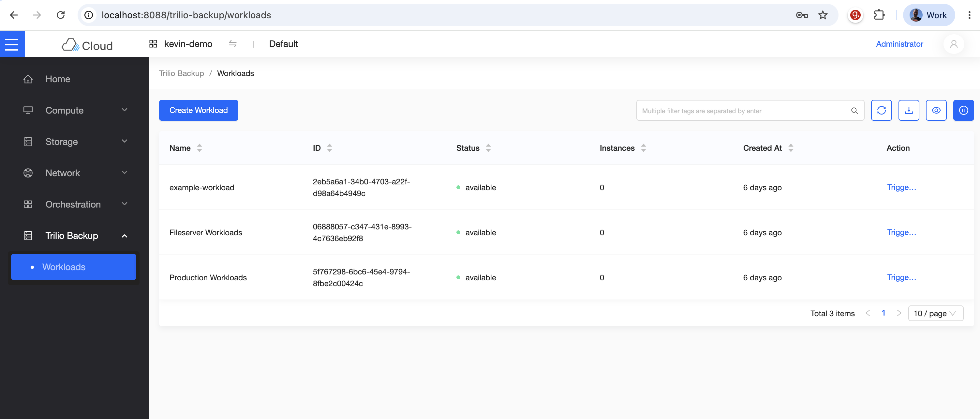Click the next page arrow
This screenshot has width=980, height=419.
(x=898, y=313)
